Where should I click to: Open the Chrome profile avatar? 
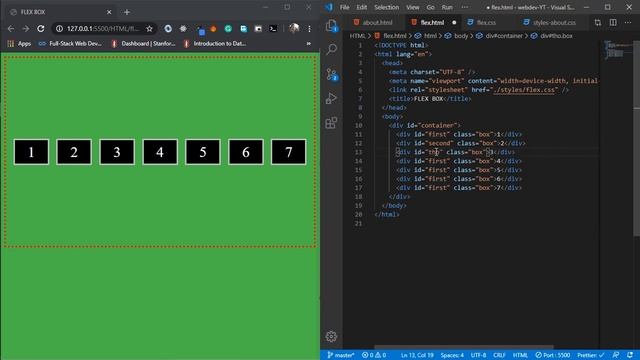tap(294, 28)
